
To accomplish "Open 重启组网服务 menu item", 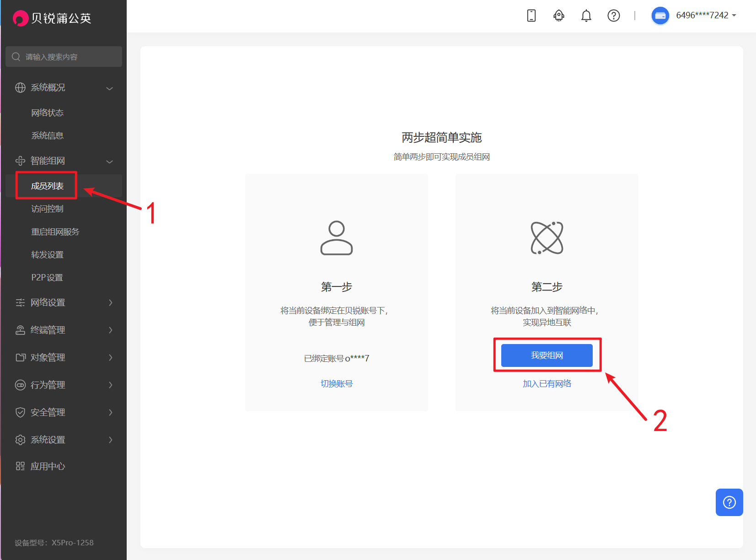I will (55, 232).
